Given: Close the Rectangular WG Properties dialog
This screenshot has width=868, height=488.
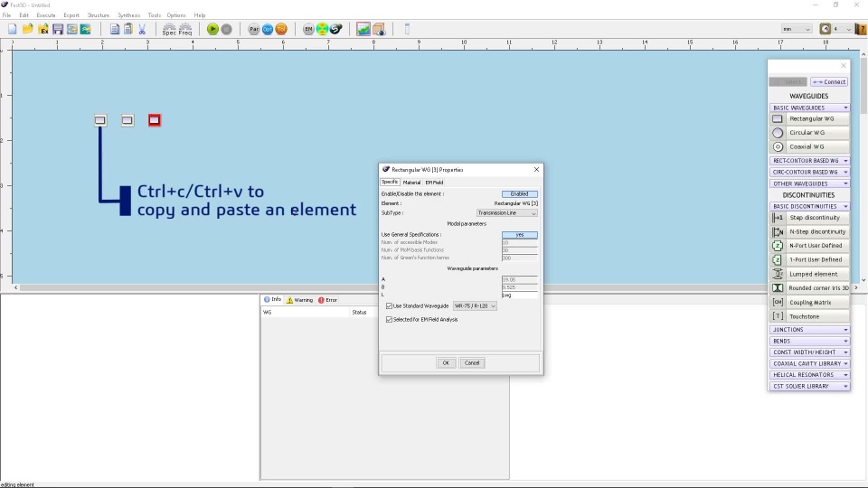Looking at the screenshot, I should [x=536, y=170].
